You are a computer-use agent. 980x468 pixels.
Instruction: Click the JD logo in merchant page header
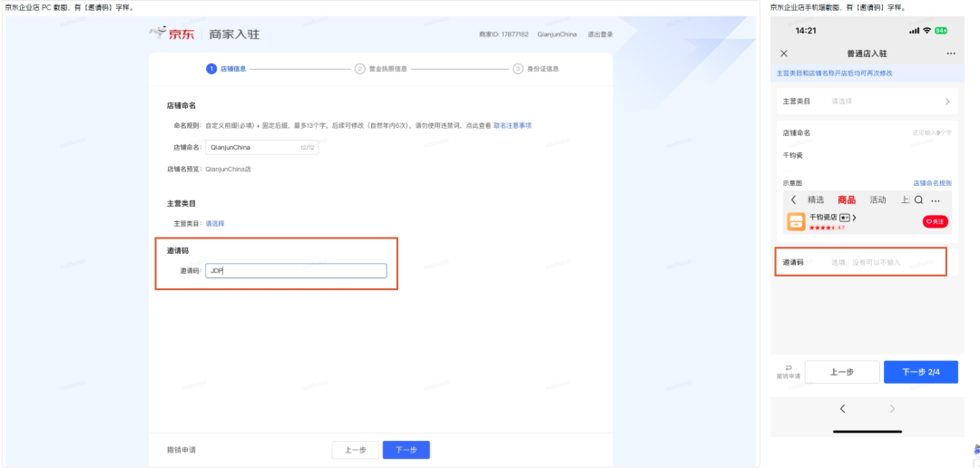coord(171,34)
